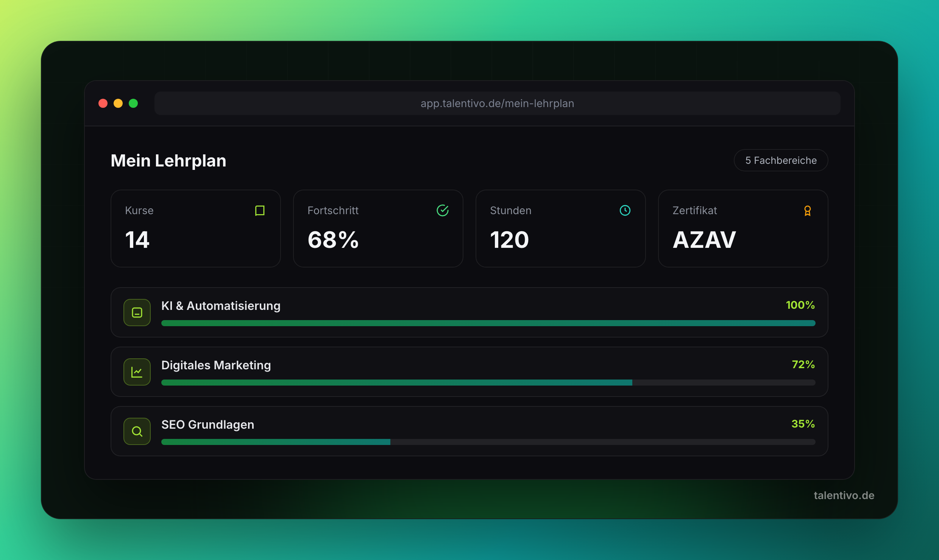This screenshot has width=939, height=560.
Task: Click the checkmark circle icon in Fortschritt card
Action: (442, 210)
